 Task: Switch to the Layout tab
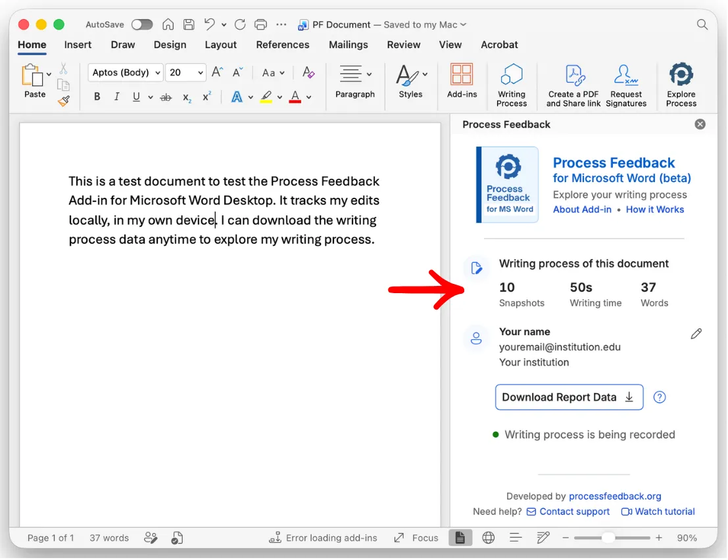(220, 45)
